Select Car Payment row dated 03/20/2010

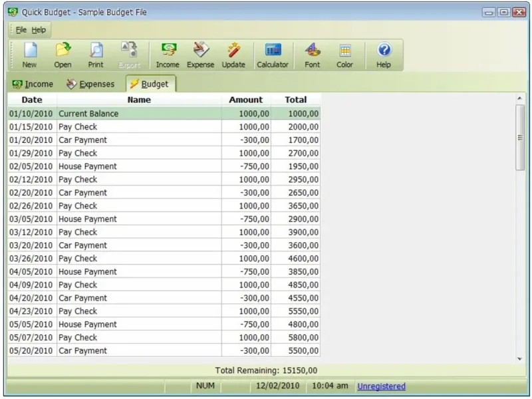(x=164, y=245)
